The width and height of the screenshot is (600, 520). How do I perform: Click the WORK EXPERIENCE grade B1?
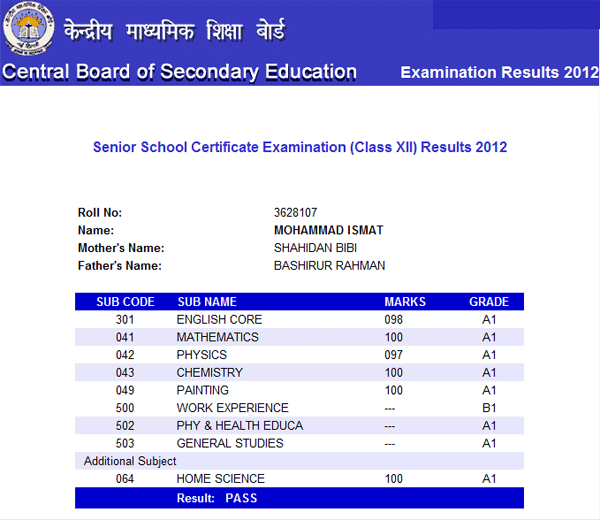point(489,408)
